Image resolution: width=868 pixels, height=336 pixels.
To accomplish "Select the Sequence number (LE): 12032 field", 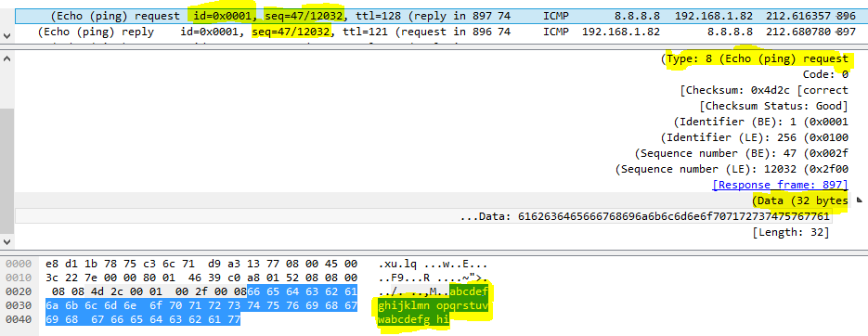I will 732,169.
